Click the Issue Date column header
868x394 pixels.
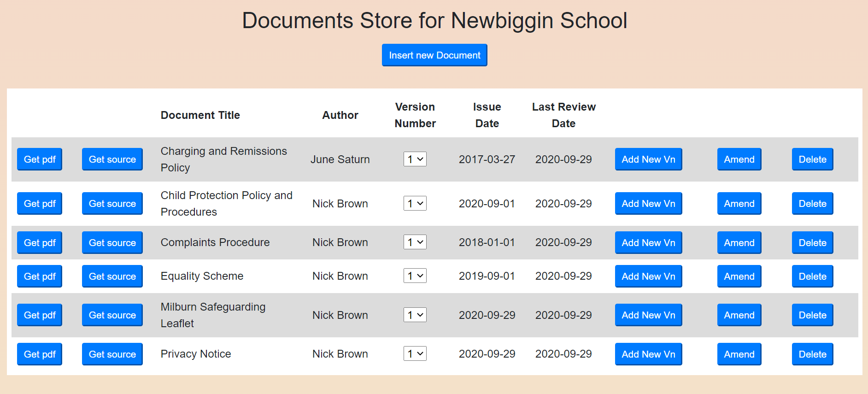click(x=487, y=115)
